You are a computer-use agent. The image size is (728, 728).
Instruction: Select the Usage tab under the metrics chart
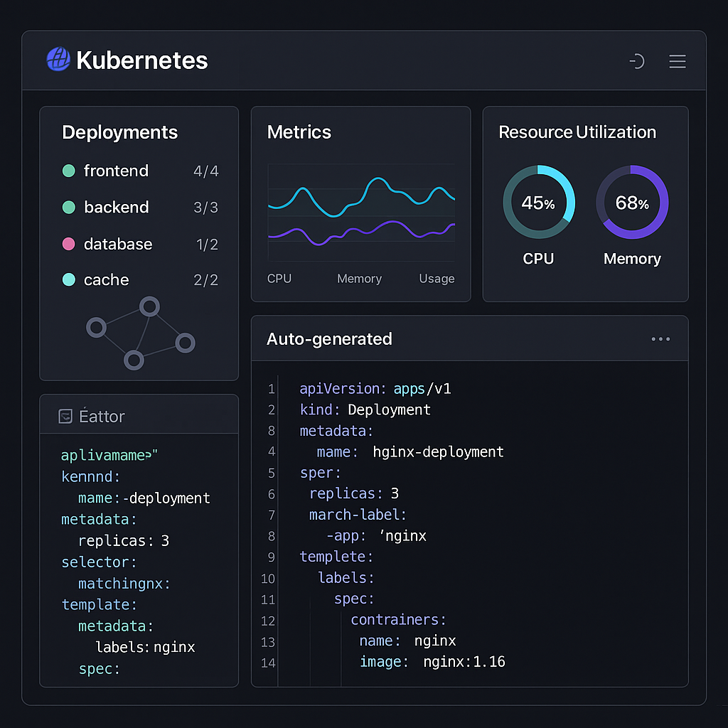437,279
